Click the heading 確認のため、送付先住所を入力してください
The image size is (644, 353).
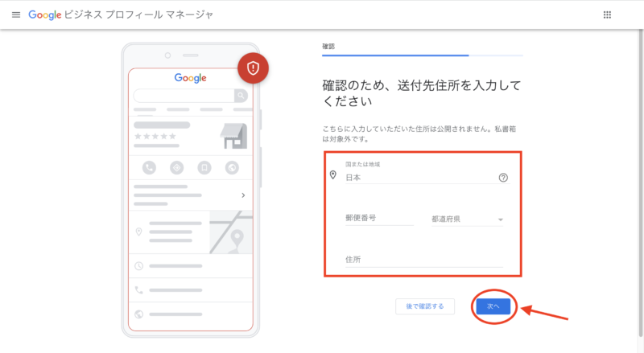click(421, 93)
